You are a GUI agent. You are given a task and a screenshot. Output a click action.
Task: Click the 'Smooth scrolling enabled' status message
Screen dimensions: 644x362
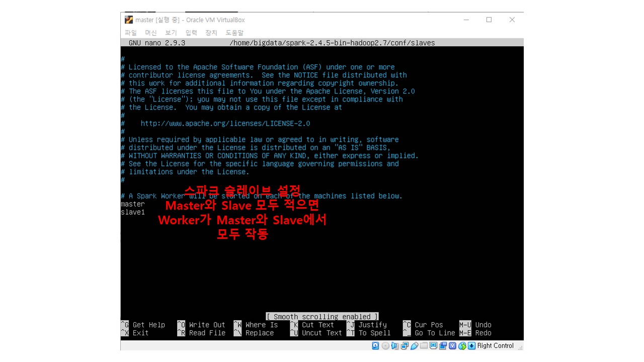click(322, 317)
